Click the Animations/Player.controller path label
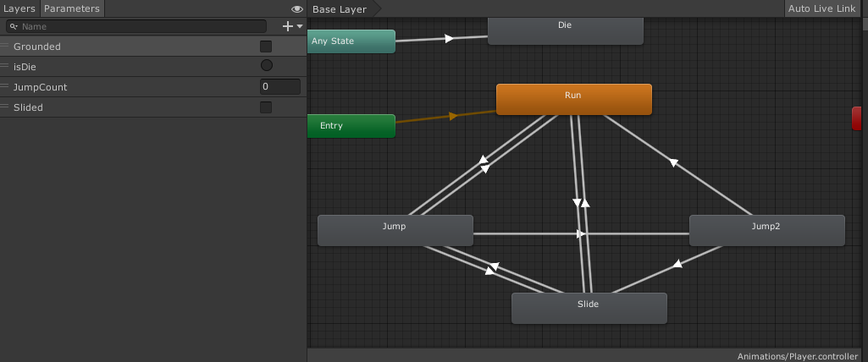 tap(798, 356)
